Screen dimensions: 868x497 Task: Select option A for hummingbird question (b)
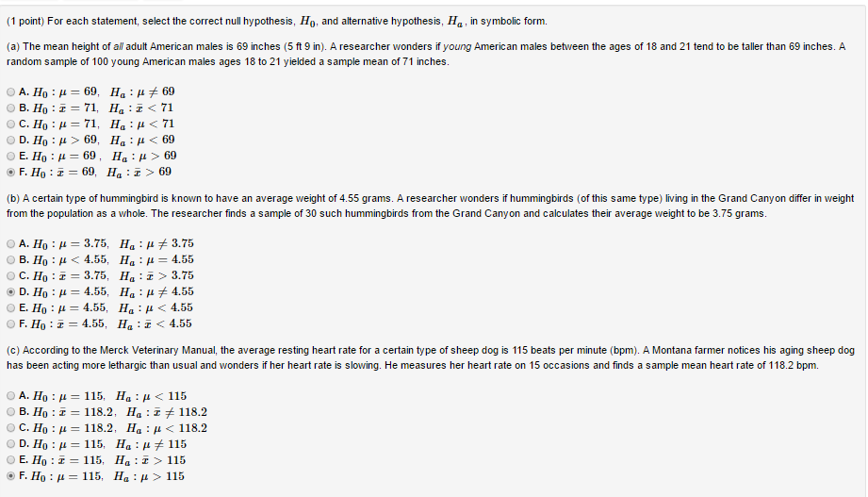[10, 243]
